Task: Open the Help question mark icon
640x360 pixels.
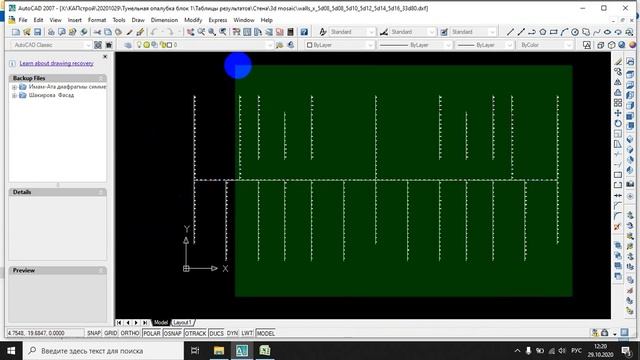Action: 304,32
